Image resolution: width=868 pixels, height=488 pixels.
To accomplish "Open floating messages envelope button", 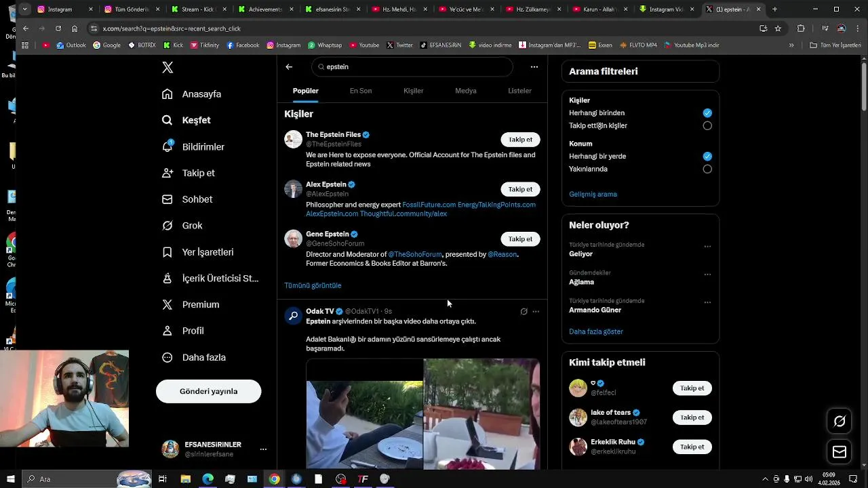I will (840, 452).
